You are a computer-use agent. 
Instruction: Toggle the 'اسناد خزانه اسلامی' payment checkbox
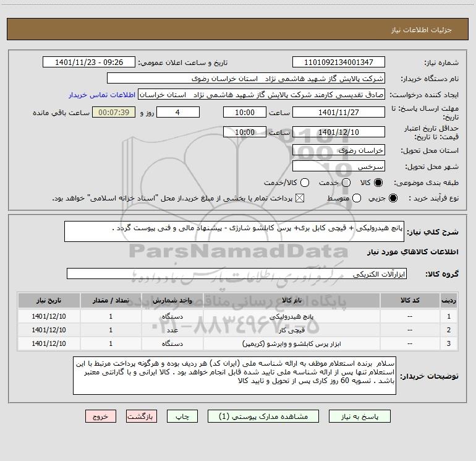pos(301,198)
